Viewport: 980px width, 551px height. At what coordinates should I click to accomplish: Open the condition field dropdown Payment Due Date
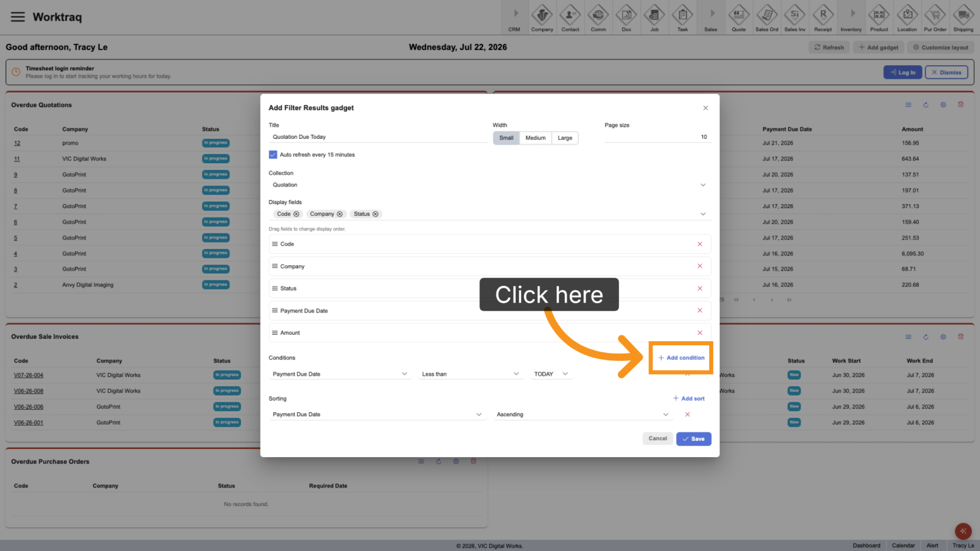[x=340, y=374]
